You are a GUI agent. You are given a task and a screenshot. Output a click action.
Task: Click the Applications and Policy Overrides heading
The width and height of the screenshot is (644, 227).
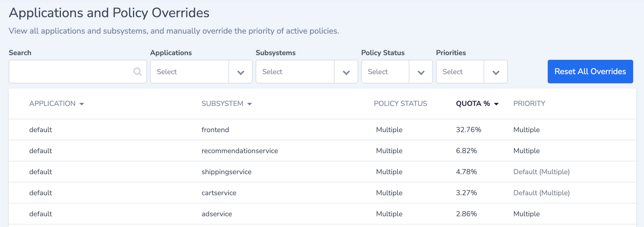109,13
